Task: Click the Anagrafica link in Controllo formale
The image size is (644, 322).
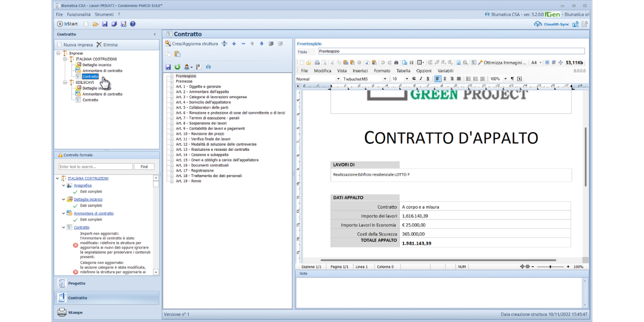Action: (x=82, y=186)
